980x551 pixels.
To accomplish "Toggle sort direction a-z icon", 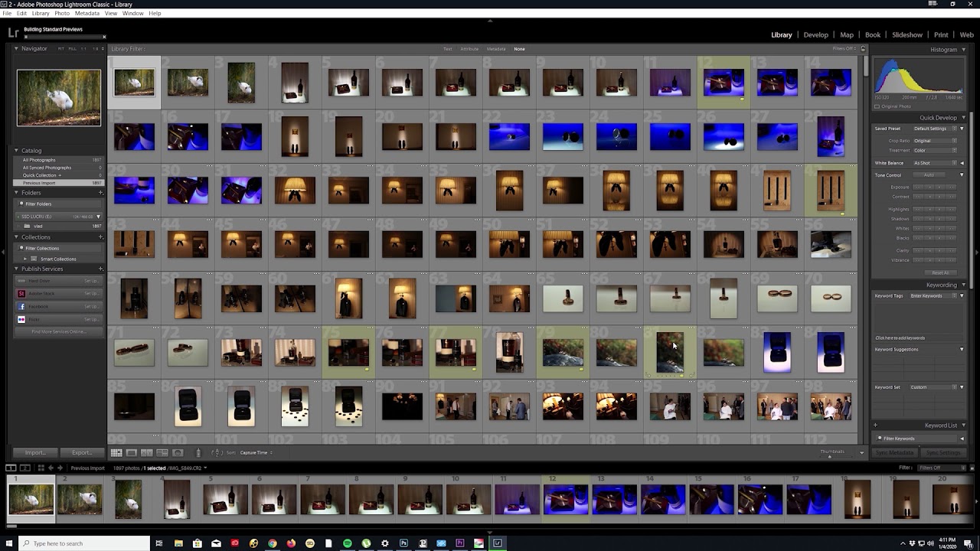I will pyautogui.click(x=217, y=453).
